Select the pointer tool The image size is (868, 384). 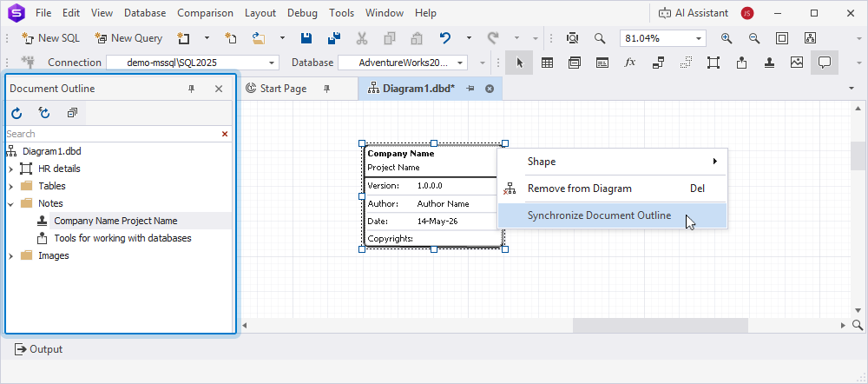519,63
